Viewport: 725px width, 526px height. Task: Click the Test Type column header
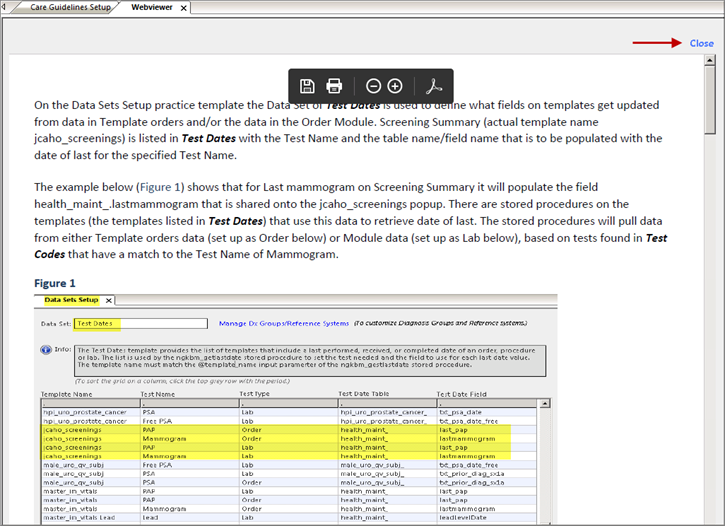(254, 394)
